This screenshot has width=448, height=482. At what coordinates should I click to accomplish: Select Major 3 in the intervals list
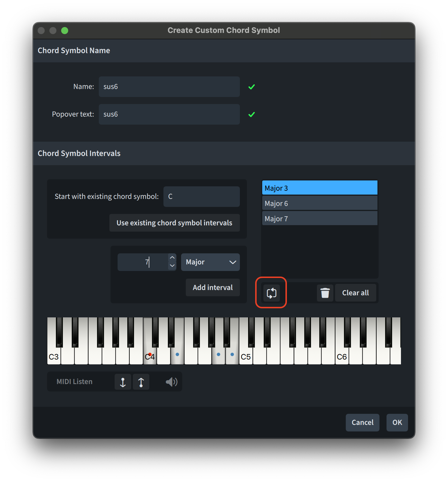[320, 188]
